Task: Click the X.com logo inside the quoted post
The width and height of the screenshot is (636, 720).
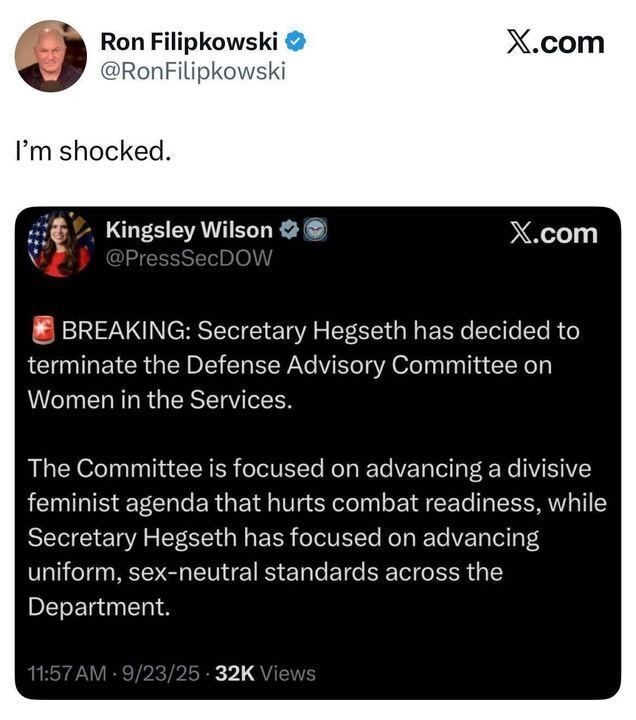Action: (x=552, y=233)
